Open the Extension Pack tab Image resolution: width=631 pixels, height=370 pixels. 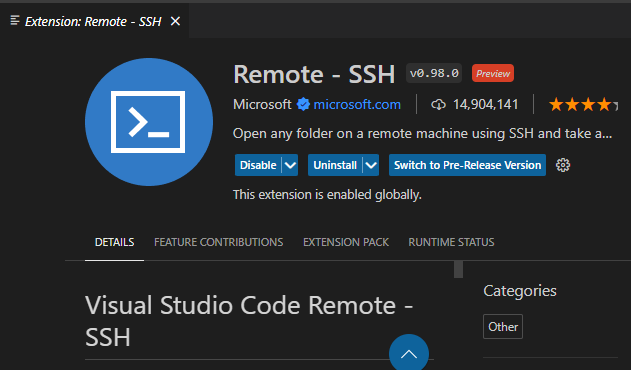pyautogui.click(x=346, y=242)
